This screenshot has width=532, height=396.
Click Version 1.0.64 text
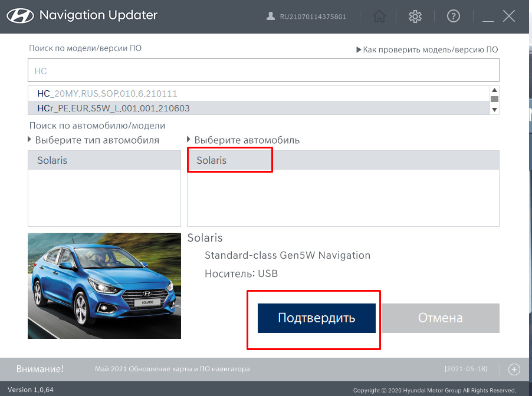31,390
